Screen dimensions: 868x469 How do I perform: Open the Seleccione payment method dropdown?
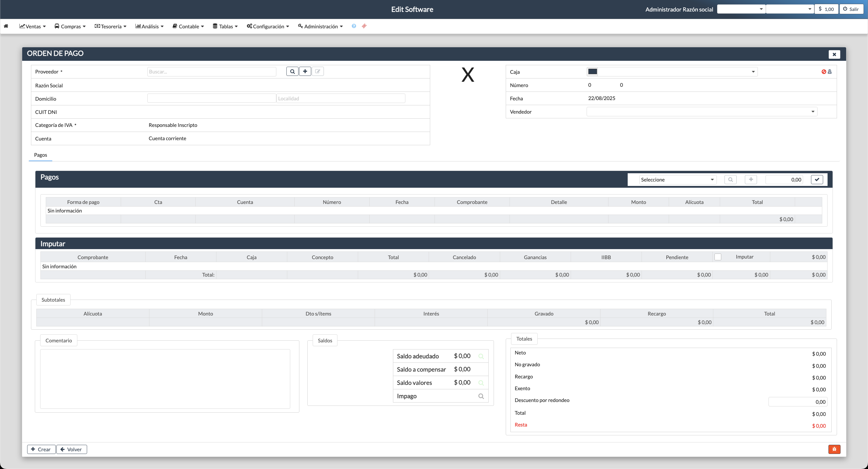tap(677, 179)
